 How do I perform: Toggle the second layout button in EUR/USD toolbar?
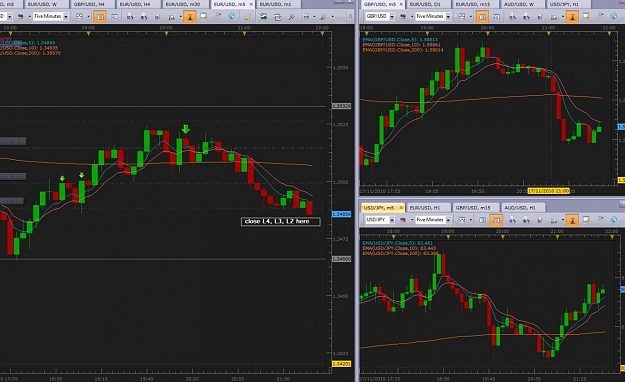pos(114,16)
